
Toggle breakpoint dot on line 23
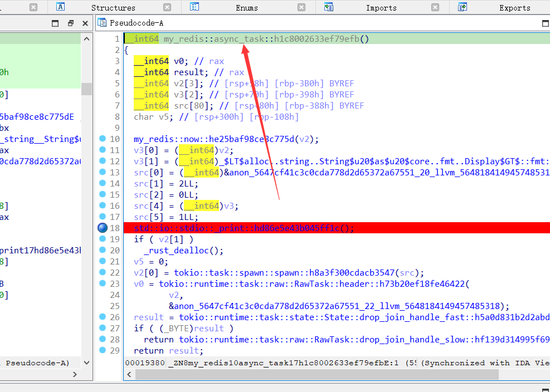pyautogui.click(x=103, y=283)
